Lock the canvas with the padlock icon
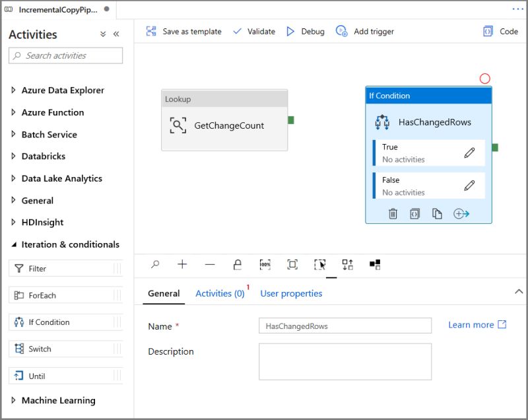 click(x=238, y=264)
